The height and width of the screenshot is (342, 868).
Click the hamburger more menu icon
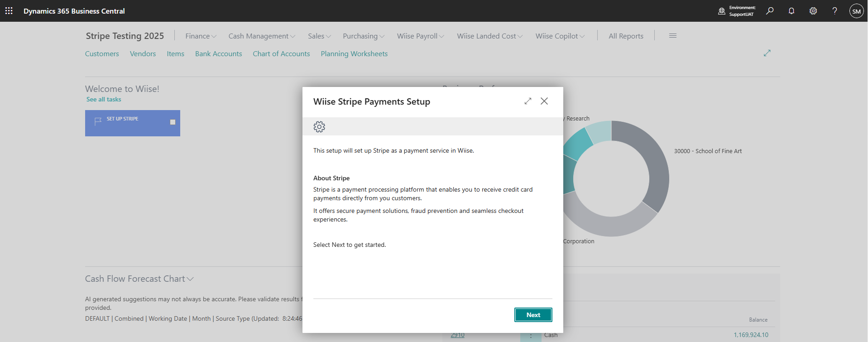[673, 36]
